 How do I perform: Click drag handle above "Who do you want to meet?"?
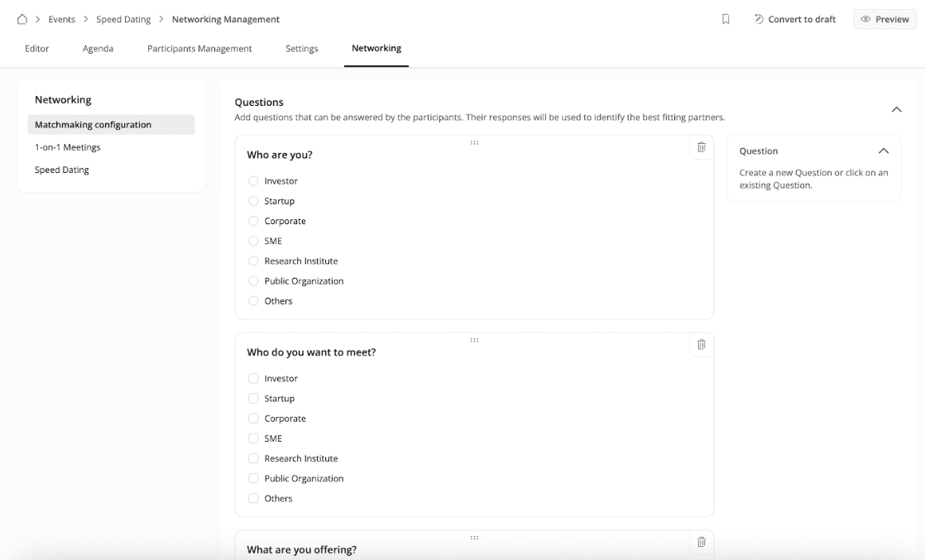(474, 340)
